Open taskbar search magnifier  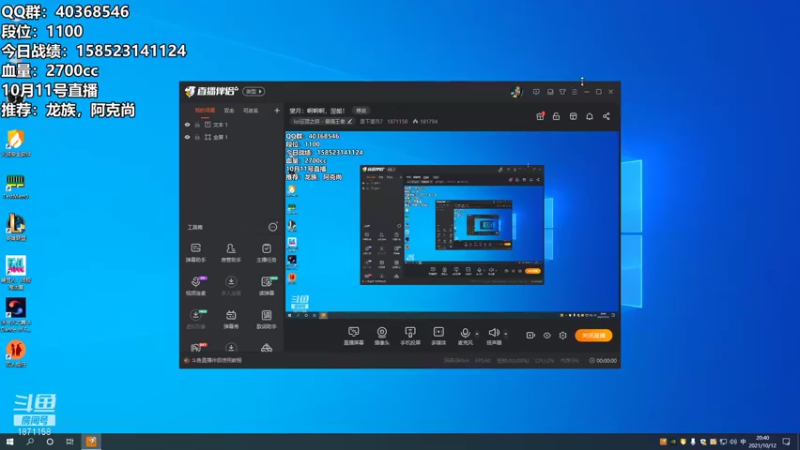pos(30,442)
